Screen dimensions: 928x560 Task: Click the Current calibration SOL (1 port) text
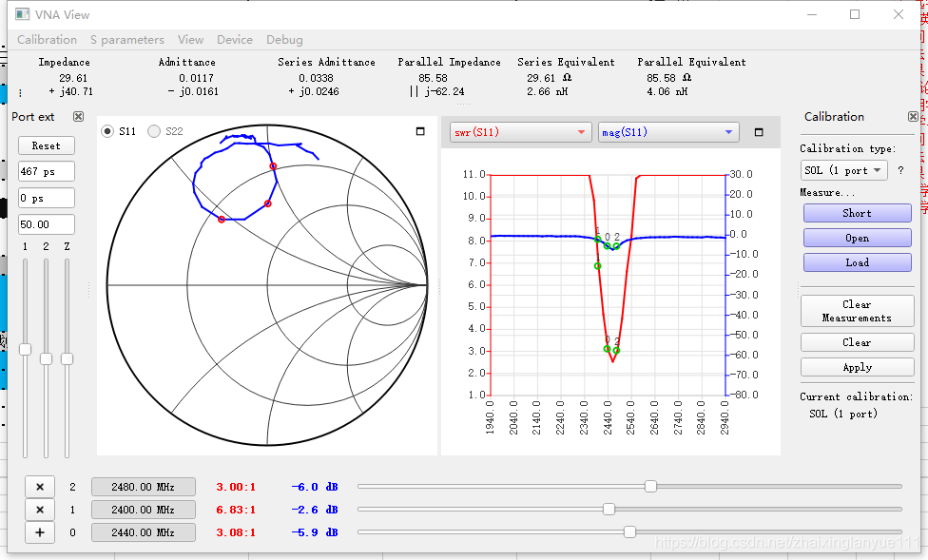pos(843,414)
